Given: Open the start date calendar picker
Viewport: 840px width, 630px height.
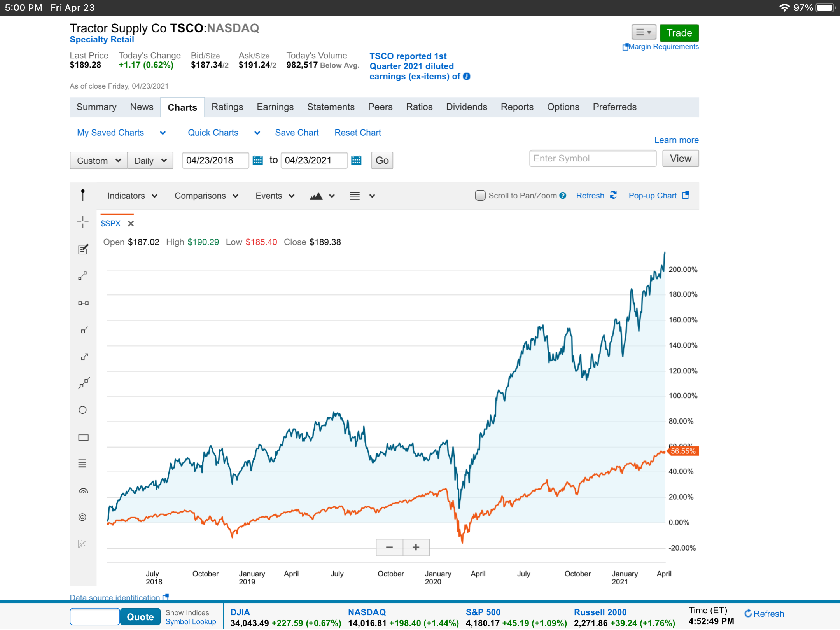Looking at the screenshot, I should [258, 160].
